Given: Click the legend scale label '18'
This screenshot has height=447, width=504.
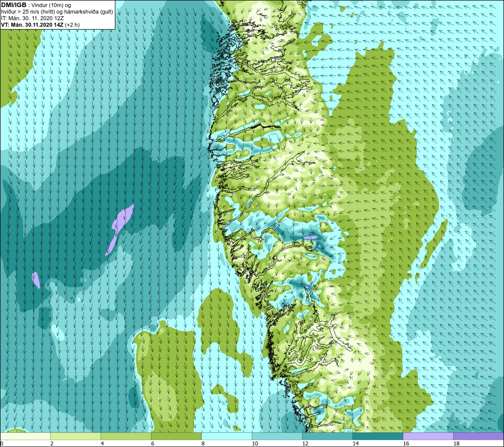Looking at the screenshot, I should [x=456, y=443].
